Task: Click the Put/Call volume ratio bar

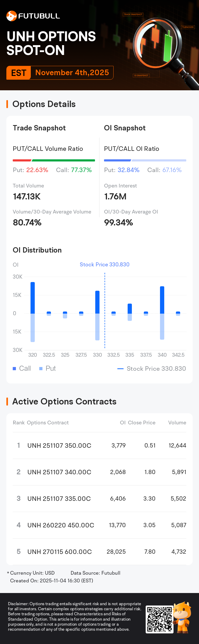Action: tap(54, 160)
